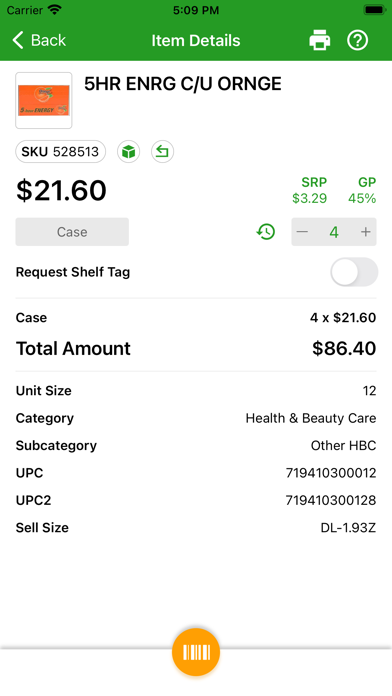Tap the back chevron arrow
Viewport: 392px width, 696px height.
(x=18, y=40)
